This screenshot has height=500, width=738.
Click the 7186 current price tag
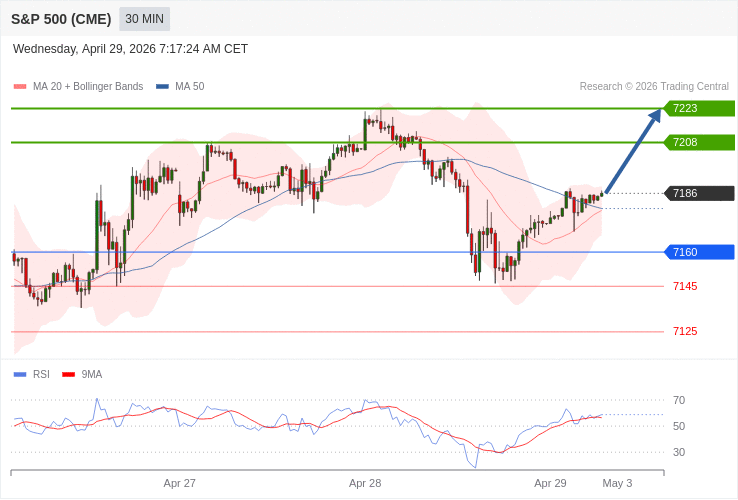tap(699, 193)
